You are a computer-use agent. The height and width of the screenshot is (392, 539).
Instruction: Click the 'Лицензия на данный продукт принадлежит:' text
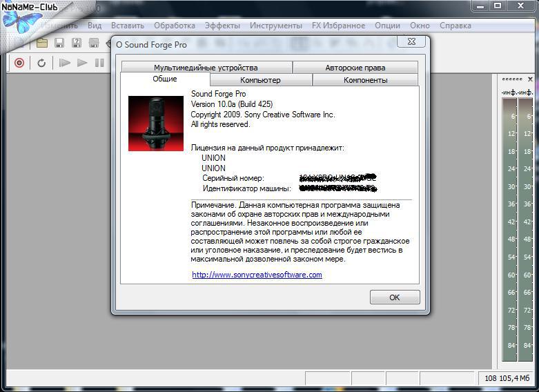click(267, 148)
